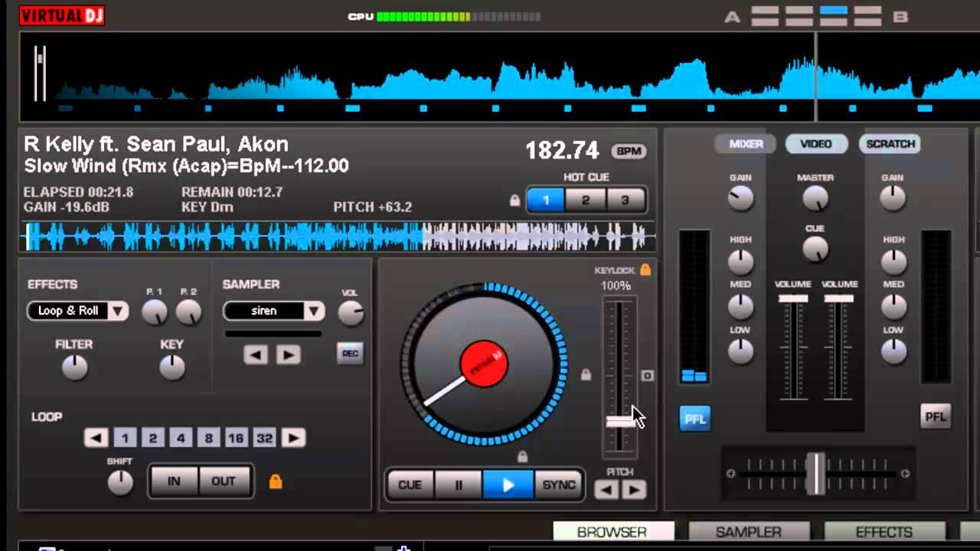Reset pitch with the small square button
Screen dimensions: 980x551
[x=647, y=376]
